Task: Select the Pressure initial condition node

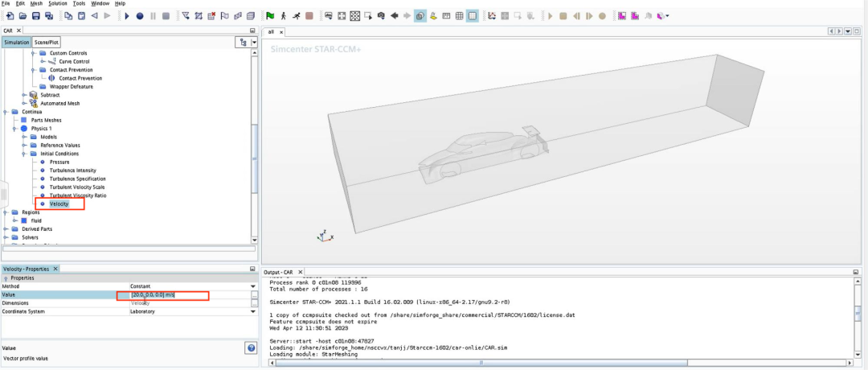Action: [x=59, y=162]
